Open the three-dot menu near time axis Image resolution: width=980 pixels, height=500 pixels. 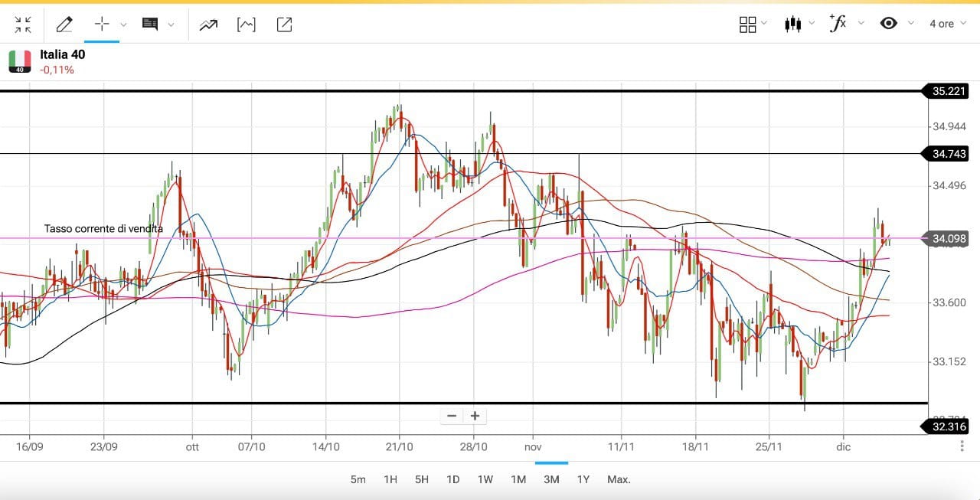[x=962, y=446]
